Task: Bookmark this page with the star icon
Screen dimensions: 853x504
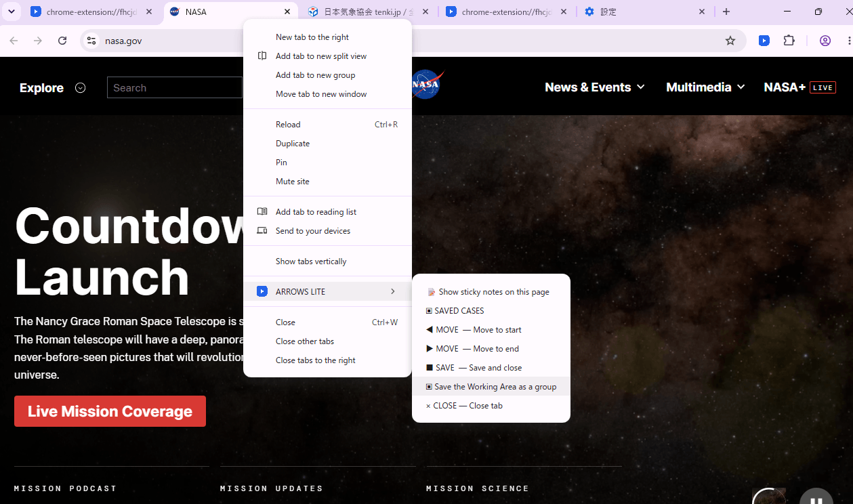Action: [730, 41]
